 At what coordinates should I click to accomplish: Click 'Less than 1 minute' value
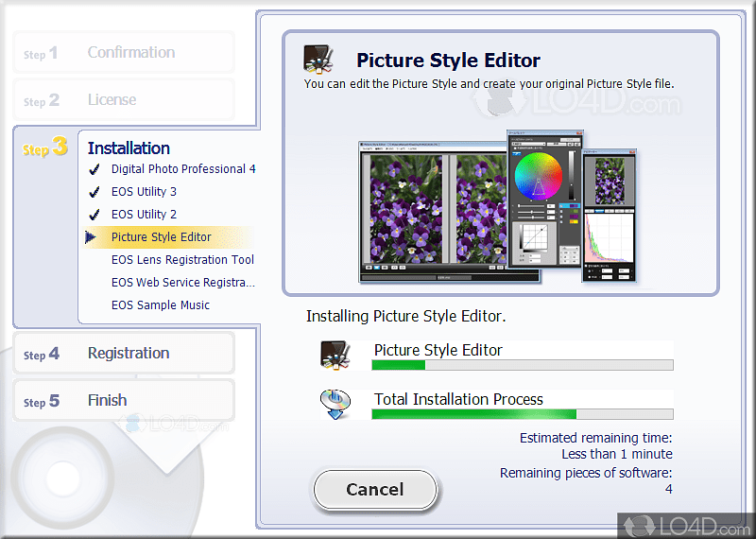point(617,454)
